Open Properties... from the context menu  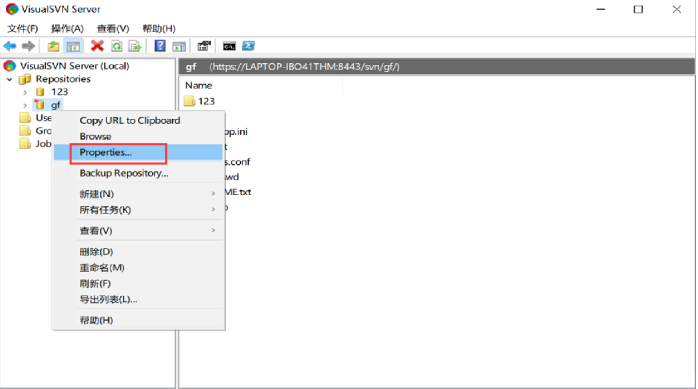point(138,152)
